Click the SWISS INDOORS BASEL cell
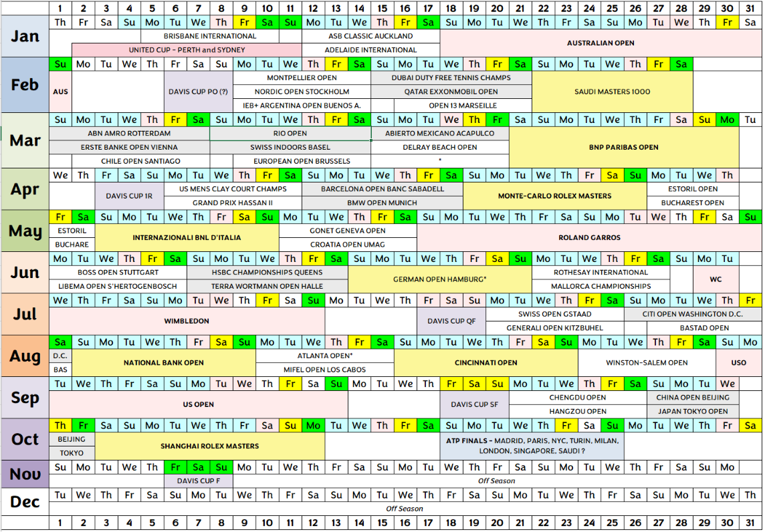 click(x=290, y=147)
